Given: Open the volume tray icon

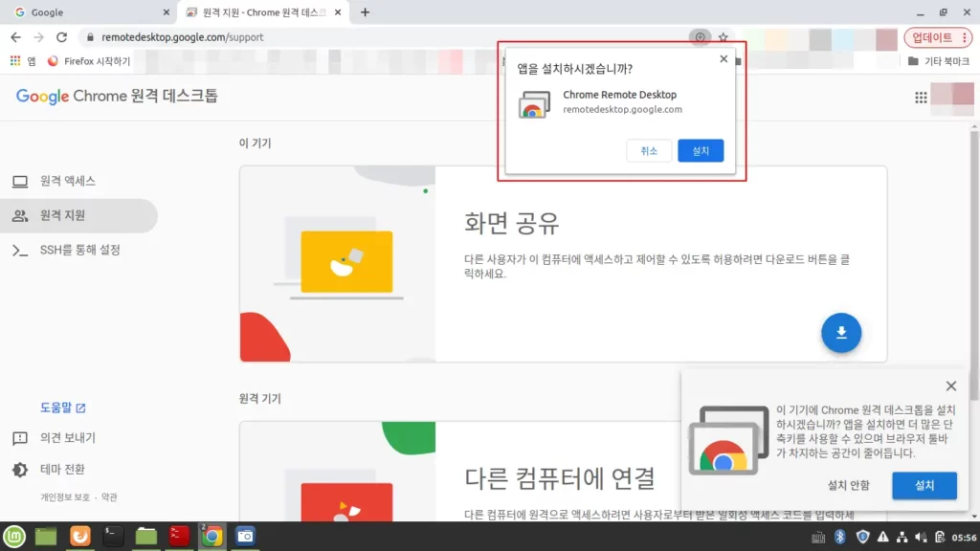Looking at the screenshot, I should click(921, 538).
